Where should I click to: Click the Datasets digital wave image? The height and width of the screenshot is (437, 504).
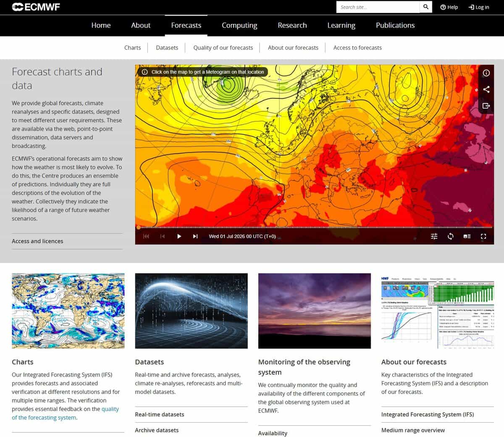click(191, 311)
